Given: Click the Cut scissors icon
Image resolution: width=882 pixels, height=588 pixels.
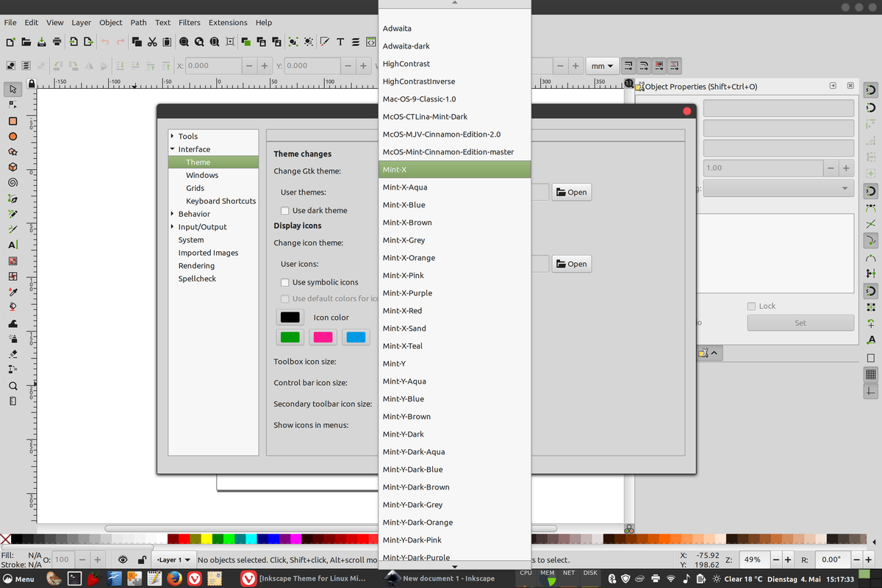Looking at the screenshot, I should 152,42.
